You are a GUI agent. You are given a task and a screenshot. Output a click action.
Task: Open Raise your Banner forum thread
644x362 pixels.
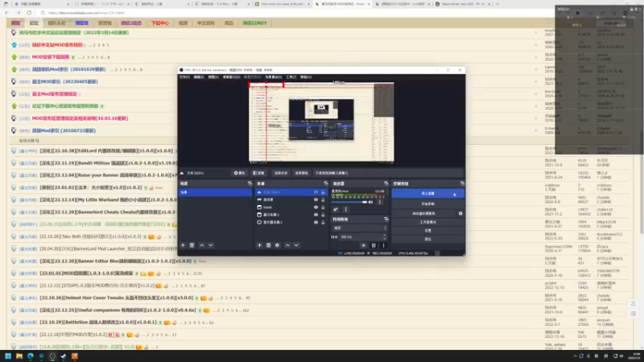click(109, 175)
